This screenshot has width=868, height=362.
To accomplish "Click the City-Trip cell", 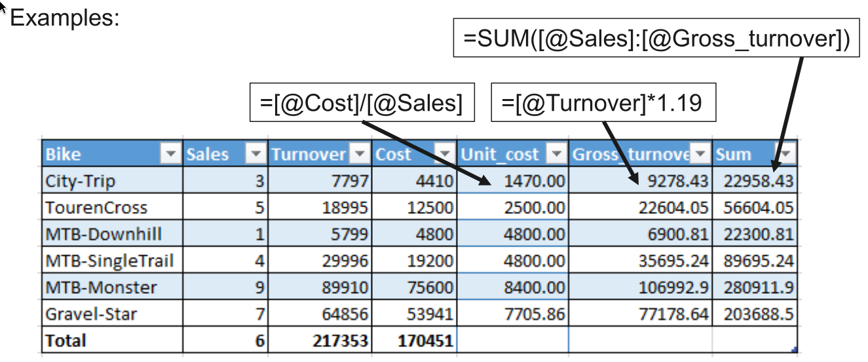I will click(112, 180).
